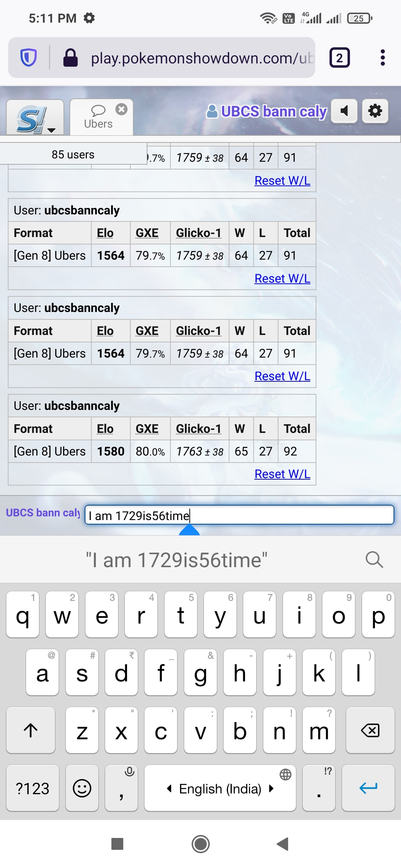Tap the Android recent apps square button
Image resolution: width=401 pixels, height=868 pixels.
pos(117,844)
